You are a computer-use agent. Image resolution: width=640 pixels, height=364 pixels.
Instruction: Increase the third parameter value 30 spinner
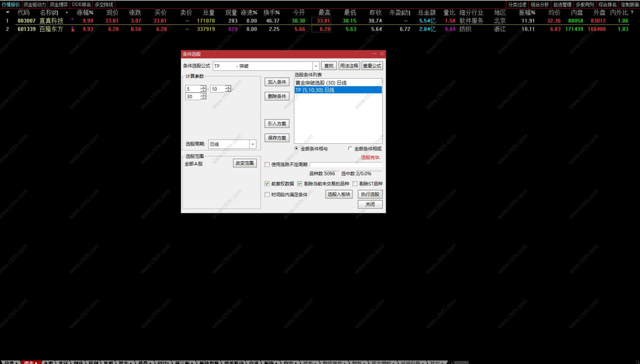pos(204,95)
